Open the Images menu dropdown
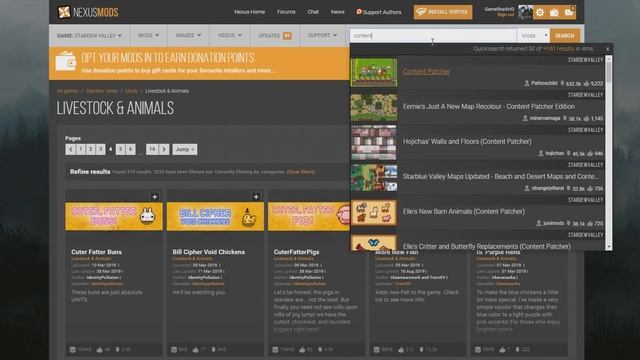 click(188, 36)
